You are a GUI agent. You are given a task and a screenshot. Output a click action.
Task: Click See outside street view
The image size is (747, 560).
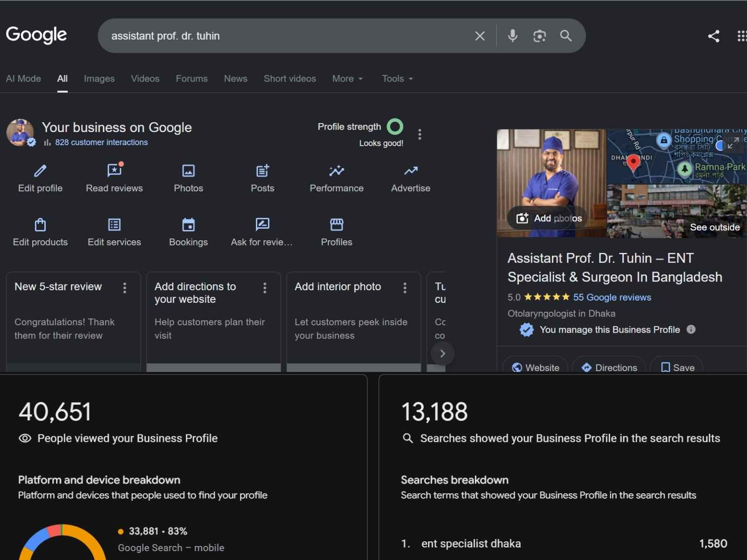pos(715,227)
